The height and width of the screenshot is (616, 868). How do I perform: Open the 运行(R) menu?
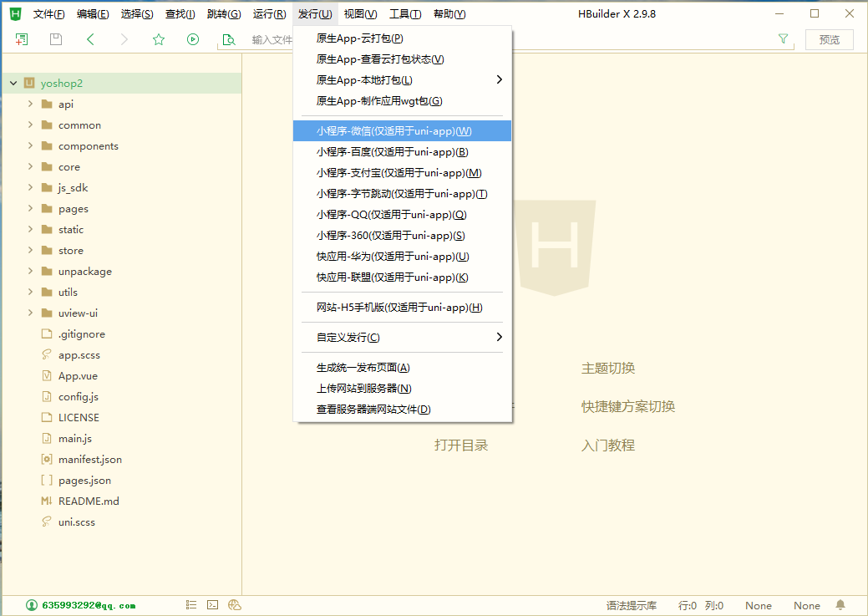pyautogui.click(x=270, y=14)
